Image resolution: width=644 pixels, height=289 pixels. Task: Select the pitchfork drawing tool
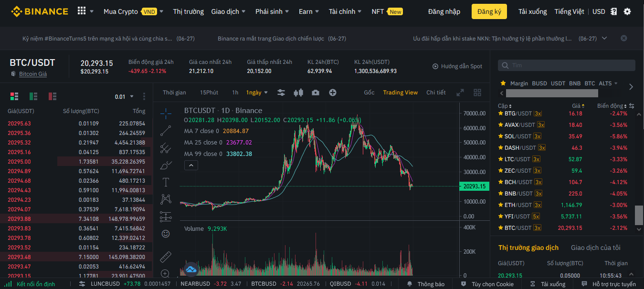(x=166, y=148)
